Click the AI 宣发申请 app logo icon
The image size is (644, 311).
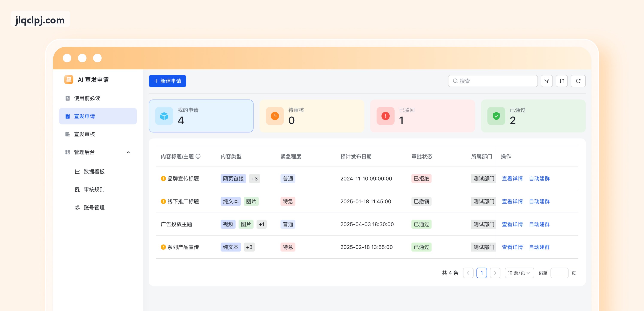(68, 80)
